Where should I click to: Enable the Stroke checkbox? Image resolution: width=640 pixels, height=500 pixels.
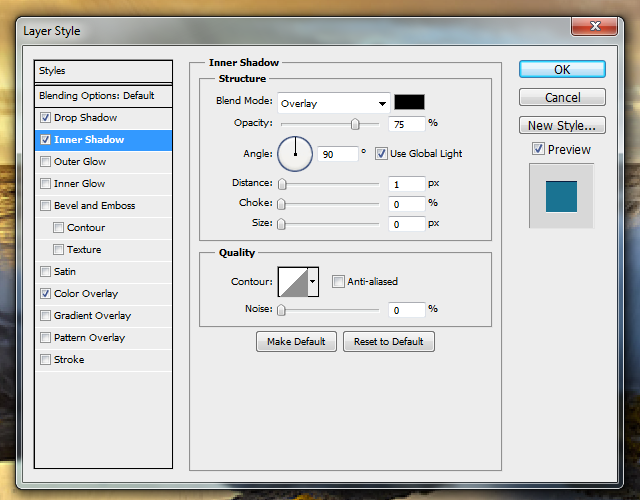pos(45,360)
